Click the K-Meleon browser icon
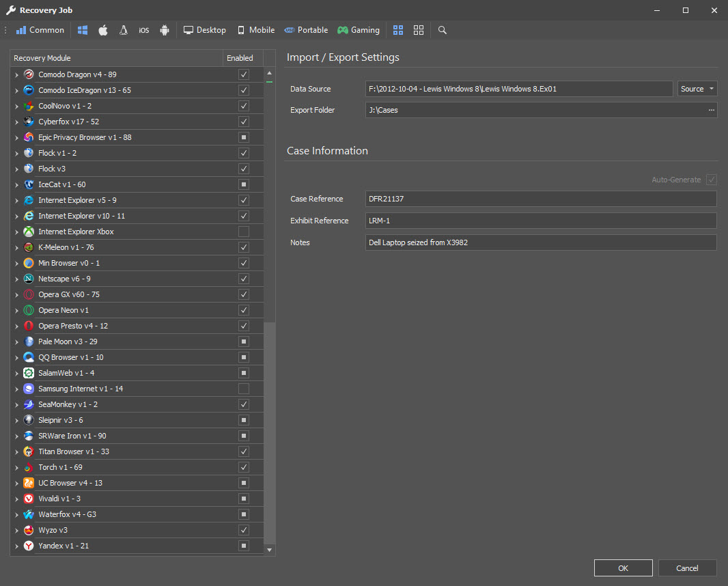This screenshot has height=586, width=728. [29, 247]
